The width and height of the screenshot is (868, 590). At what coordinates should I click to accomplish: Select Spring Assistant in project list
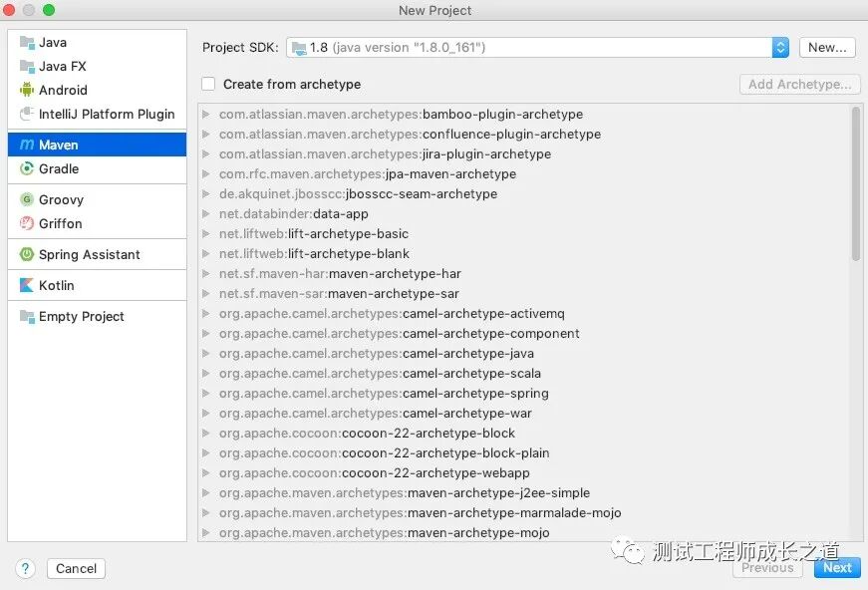97,254
